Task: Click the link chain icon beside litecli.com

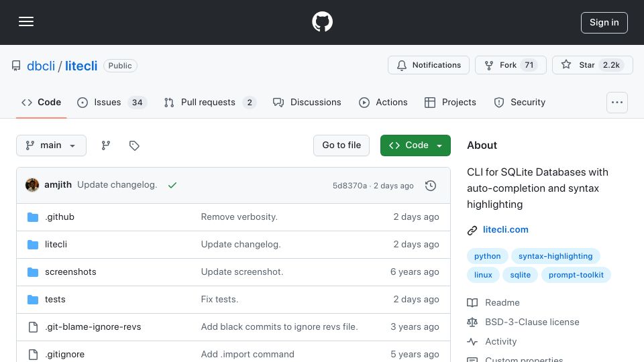Action: 472,230
